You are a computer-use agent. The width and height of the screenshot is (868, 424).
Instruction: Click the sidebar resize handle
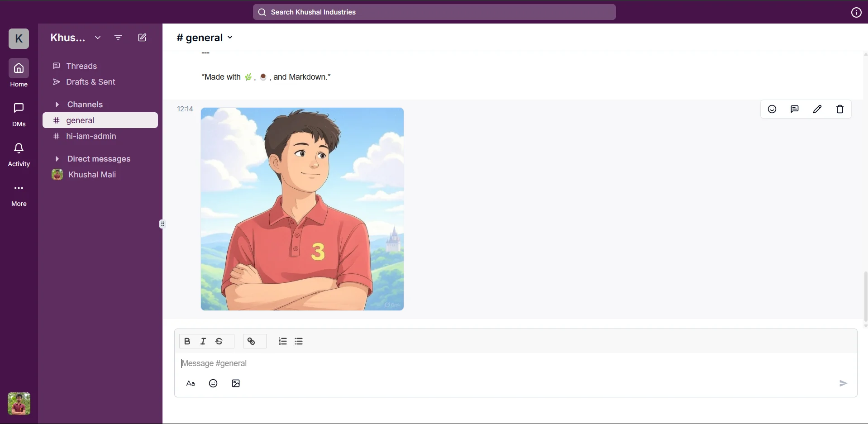(x=163, y=224)
